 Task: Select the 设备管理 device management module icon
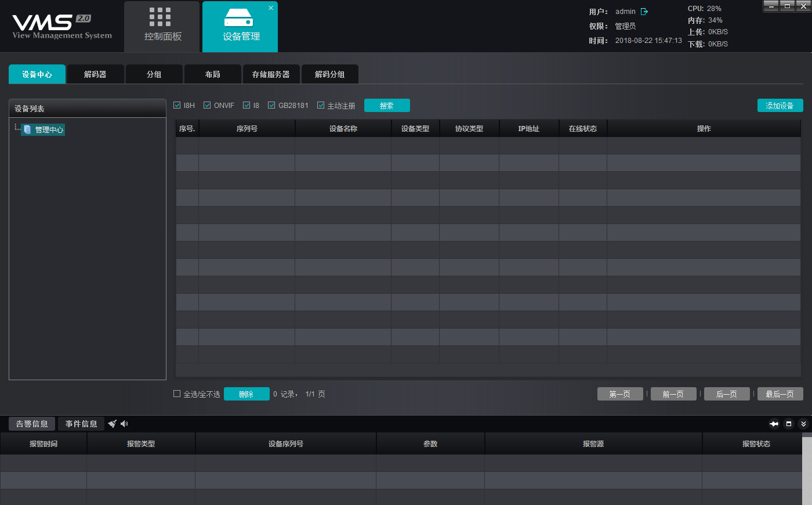pyautogui.click(x=238, y=17)
